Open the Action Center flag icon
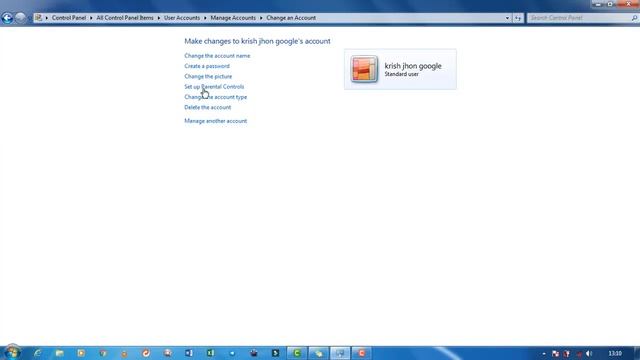640x360 pixels. pyautogui.click(x=556, y=353)
